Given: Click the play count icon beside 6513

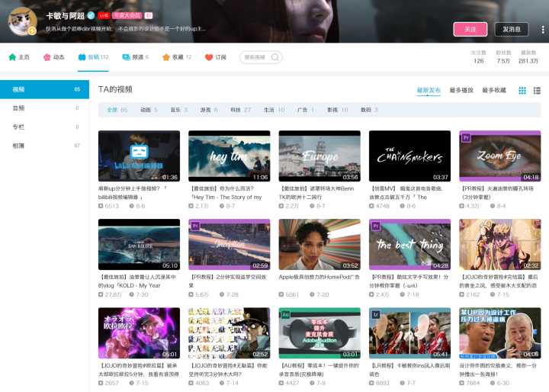Looking at the screenshot, I should [x=101, y=206].
